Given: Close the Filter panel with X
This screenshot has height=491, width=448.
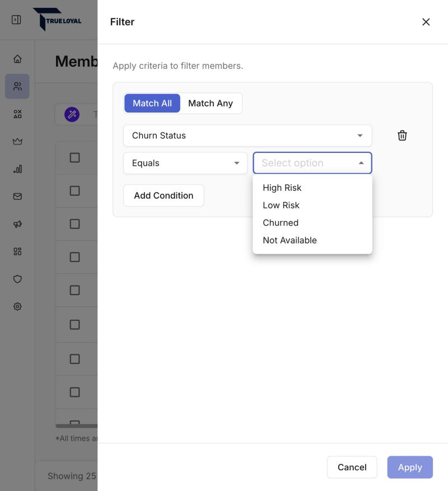Looking at the screenshot, I should (426, 22).
